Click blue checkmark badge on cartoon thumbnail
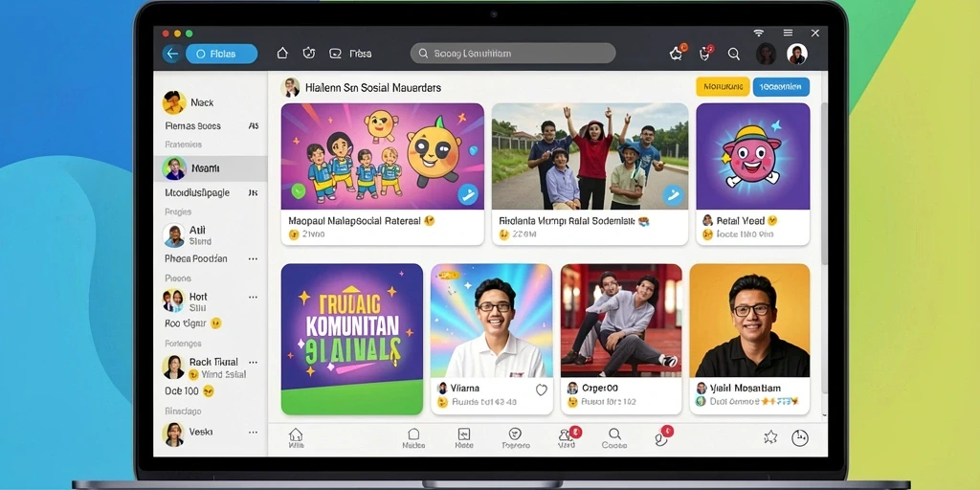The height and width of the screenshot is (490, 980). (x=467, y=195)
